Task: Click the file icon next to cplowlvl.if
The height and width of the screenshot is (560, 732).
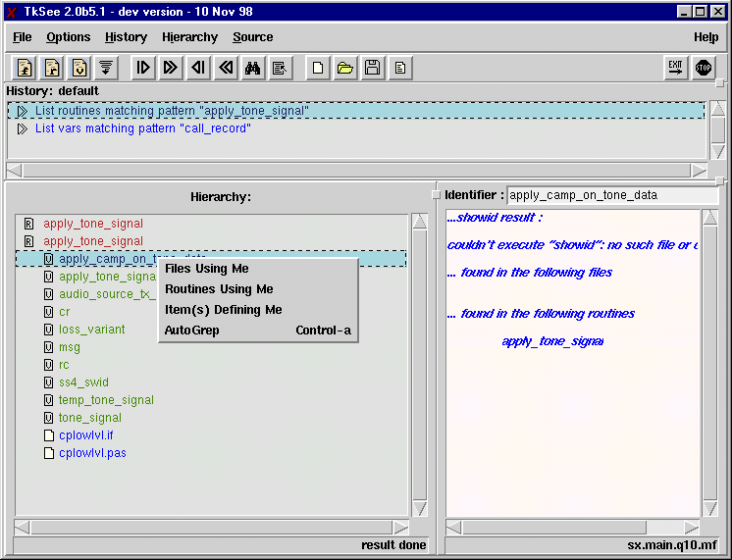Action: click(48, 435)
